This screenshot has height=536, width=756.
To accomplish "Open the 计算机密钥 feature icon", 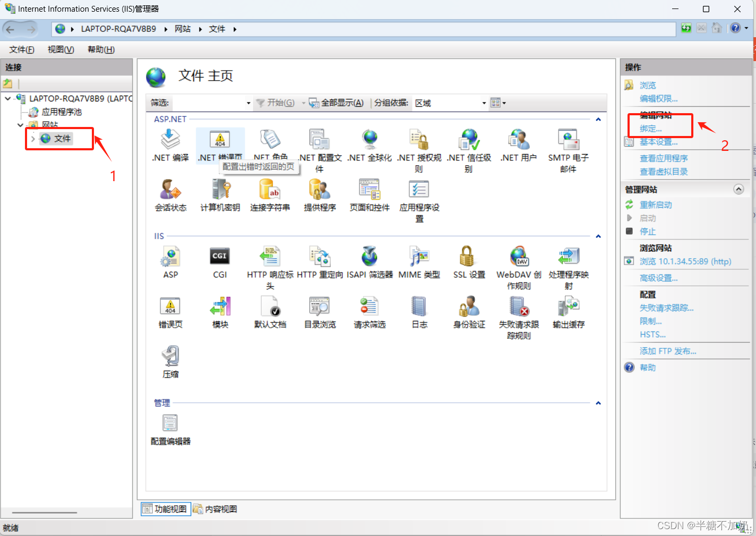I will coord(220,189).
